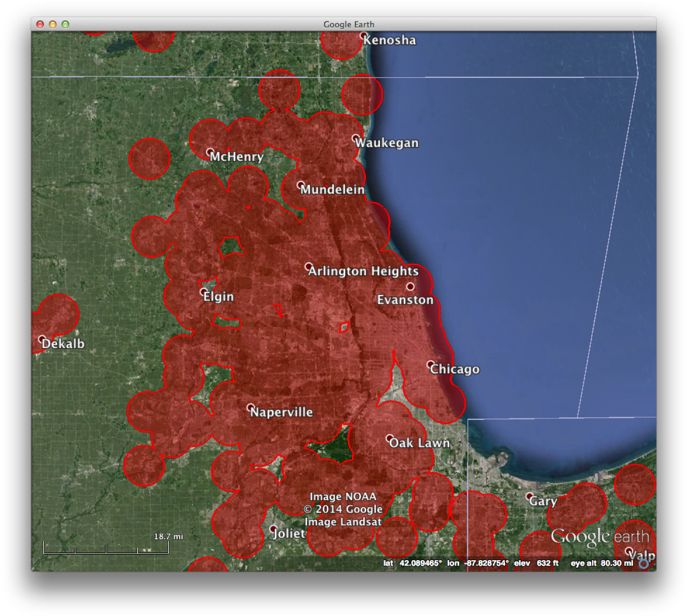This screenshot has height=616, width=687.
Task: Zoom the Google Earth window with green button
Action: pyautogui.click(x=65, y=24)
